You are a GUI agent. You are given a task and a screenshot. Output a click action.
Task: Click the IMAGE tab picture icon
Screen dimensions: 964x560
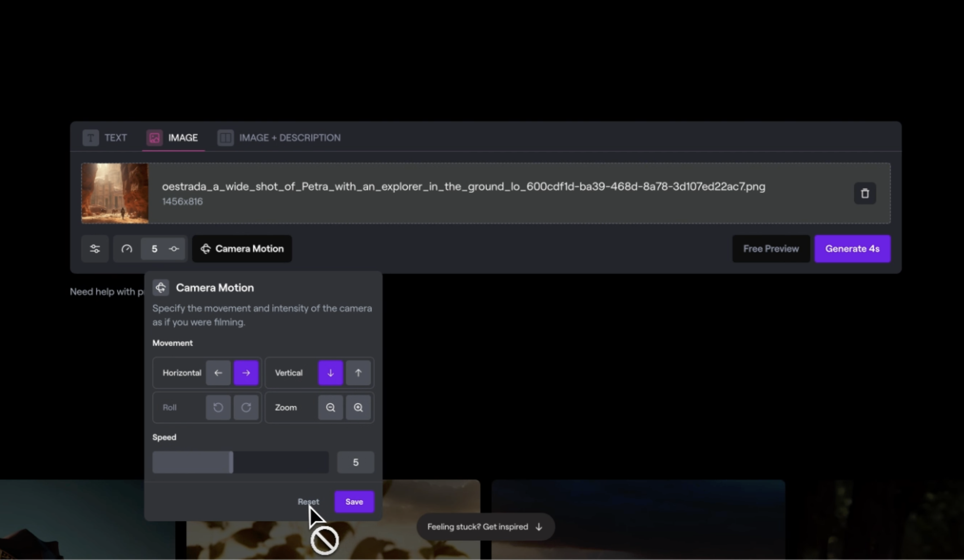click(x=155, y=138)
